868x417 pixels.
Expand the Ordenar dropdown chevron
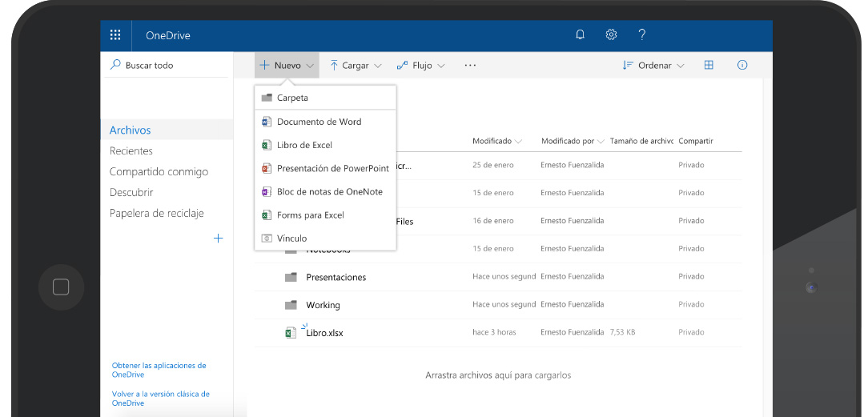click(681, 66)
